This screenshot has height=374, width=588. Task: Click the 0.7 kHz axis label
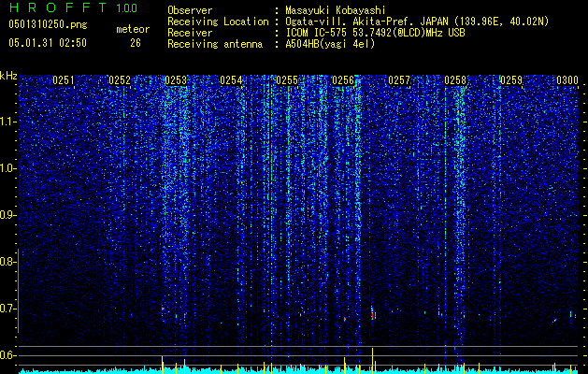pos(7,309)
